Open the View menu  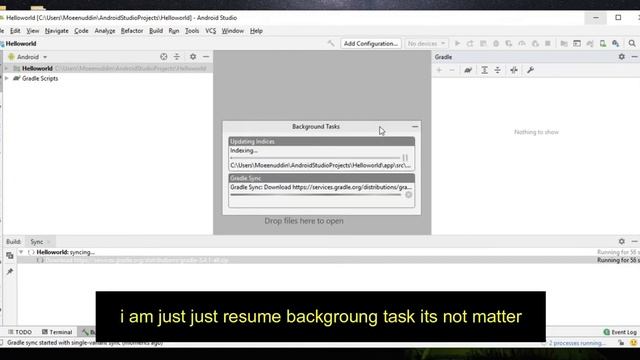point(33,31)
